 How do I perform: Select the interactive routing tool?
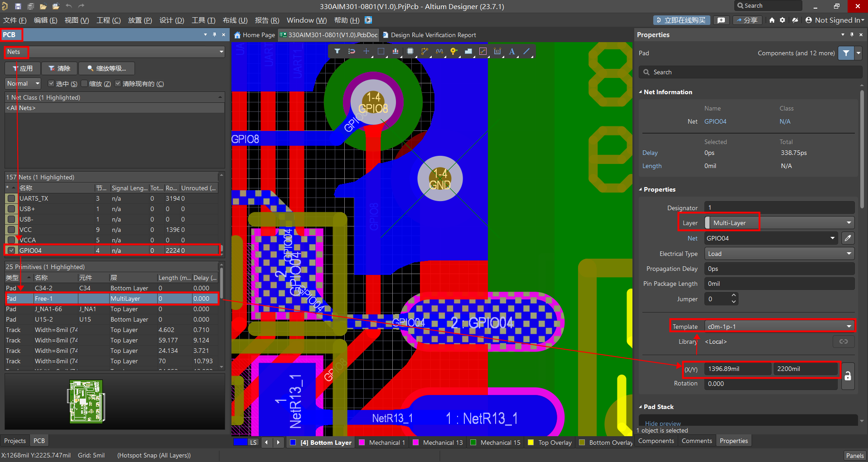tap(424, 52)
